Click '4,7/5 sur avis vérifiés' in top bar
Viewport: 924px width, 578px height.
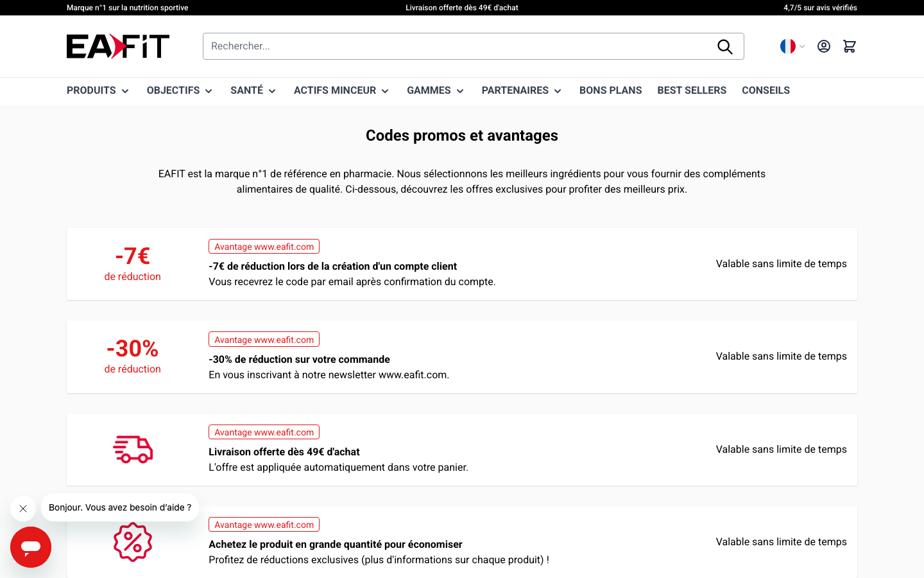tap(820, 8)
